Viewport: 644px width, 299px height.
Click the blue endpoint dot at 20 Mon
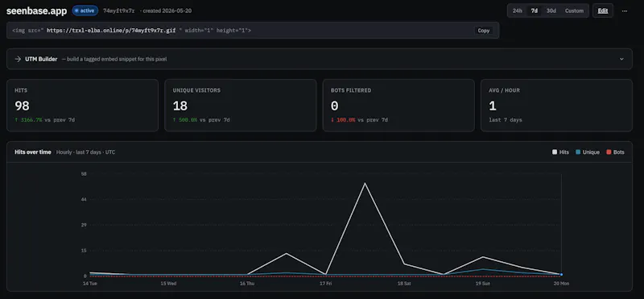point(561,274)
